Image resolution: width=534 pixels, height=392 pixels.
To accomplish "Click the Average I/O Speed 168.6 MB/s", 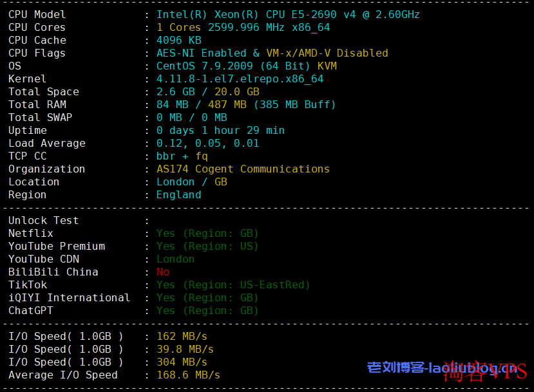I will point(188,375).
